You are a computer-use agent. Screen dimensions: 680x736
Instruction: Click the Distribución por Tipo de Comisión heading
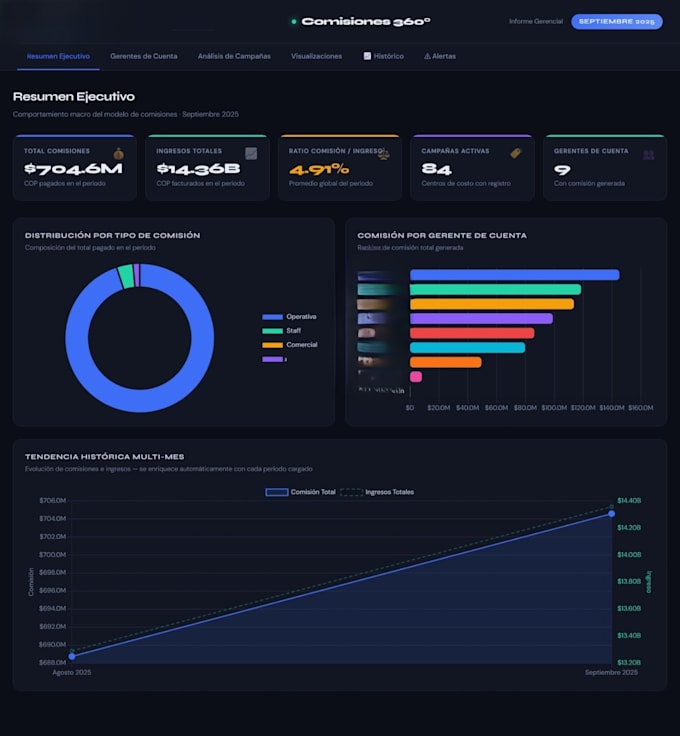(113, 235)
